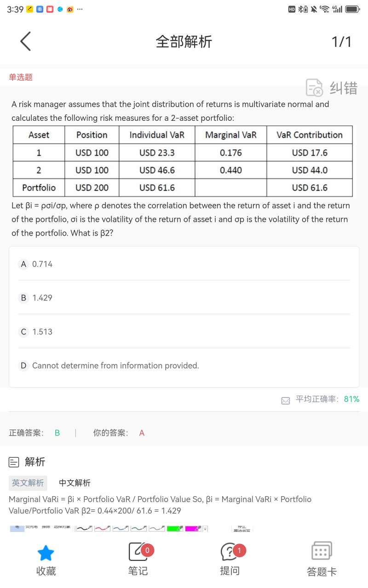
Task: Open the 答题卡 answer card icon
Action: tap(322, 551)
